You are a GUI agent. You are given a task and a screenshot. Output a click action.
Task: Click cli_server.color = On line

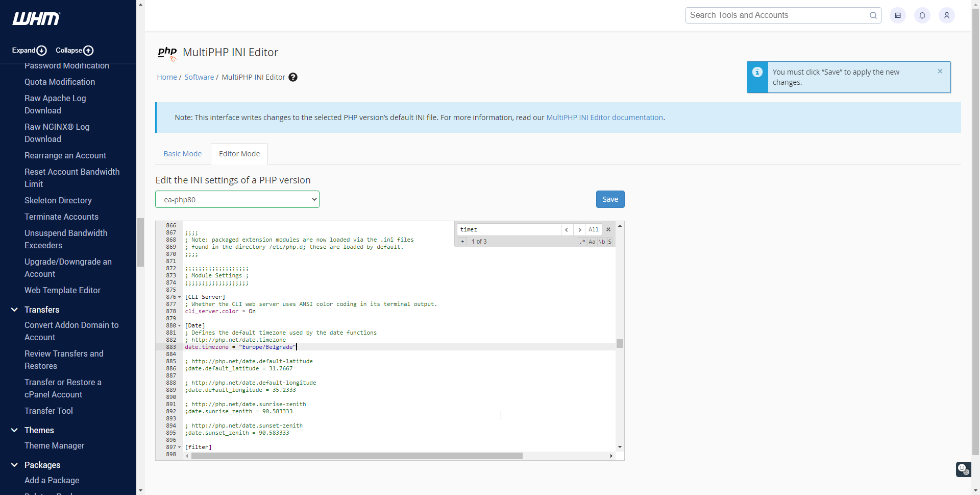pos(220,312)
